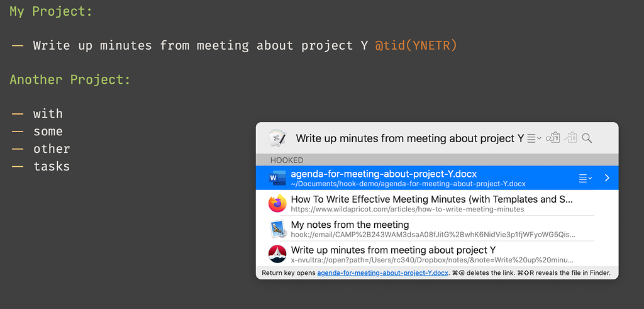Click the "tasks" list item in editor
Viewport: 644px width, 309px height.
click(52, 167)
